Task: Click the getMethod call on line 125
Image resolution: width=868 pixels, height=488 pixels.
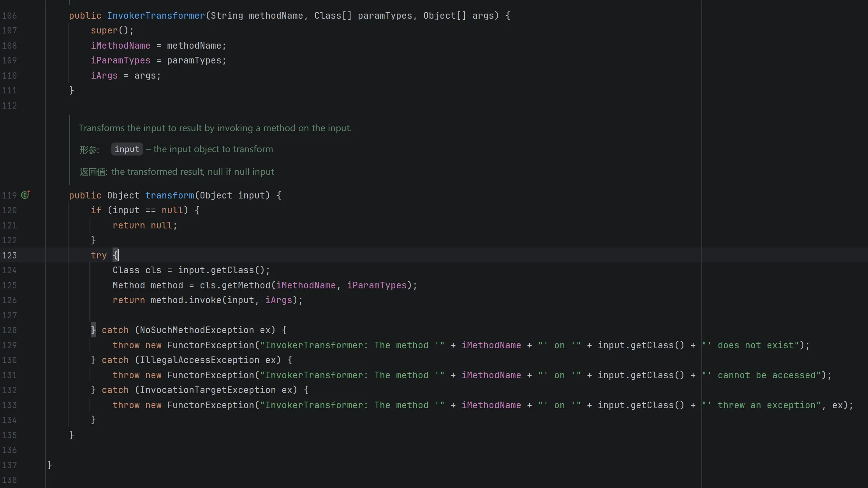Action: click(246, 285)
